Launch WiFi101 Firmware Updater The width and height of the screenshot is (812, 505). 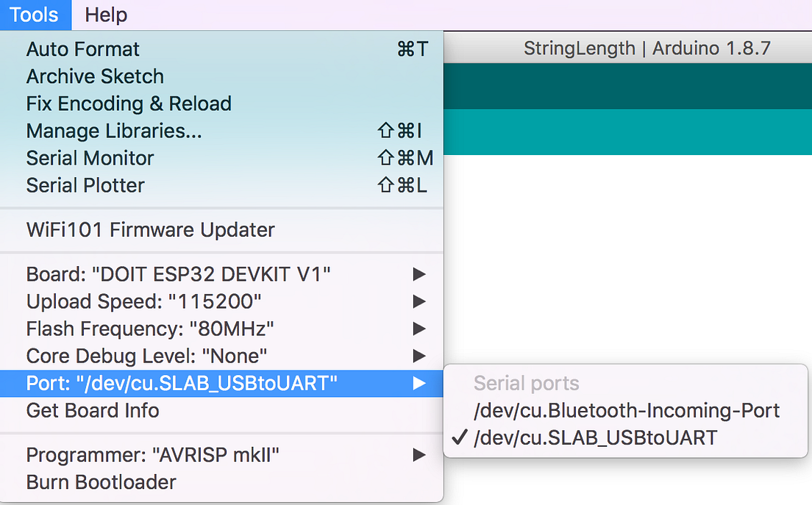(150, 229)
